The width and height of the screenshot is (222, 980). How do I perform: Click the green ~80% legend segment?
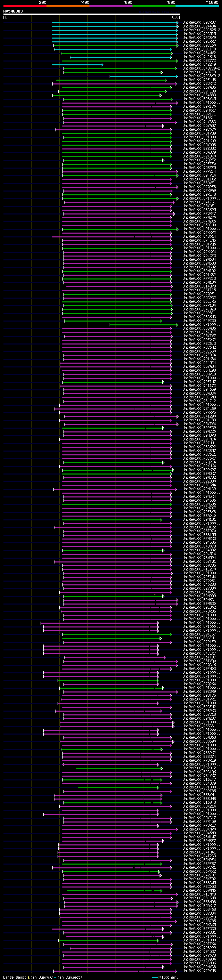tap(154, 7)
